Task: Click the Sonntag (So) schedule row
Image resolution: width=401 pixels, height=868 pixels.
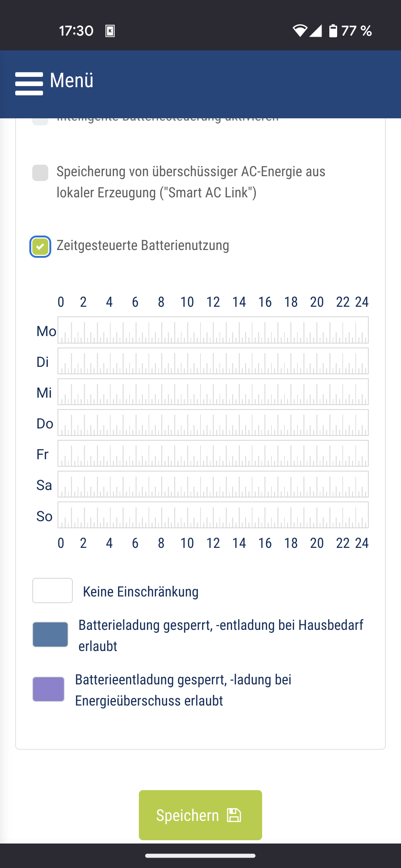Action: point(213,515)
